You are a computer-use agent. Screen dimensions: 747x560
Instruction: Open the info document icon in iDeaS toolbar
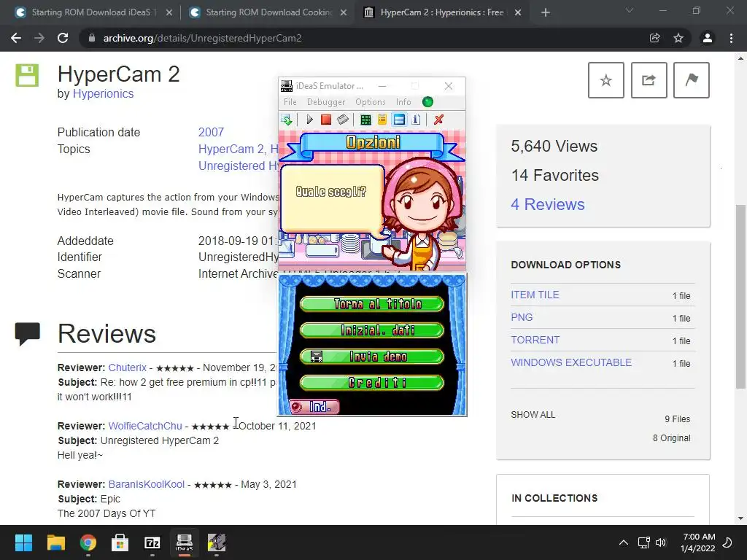coord(416,120)
